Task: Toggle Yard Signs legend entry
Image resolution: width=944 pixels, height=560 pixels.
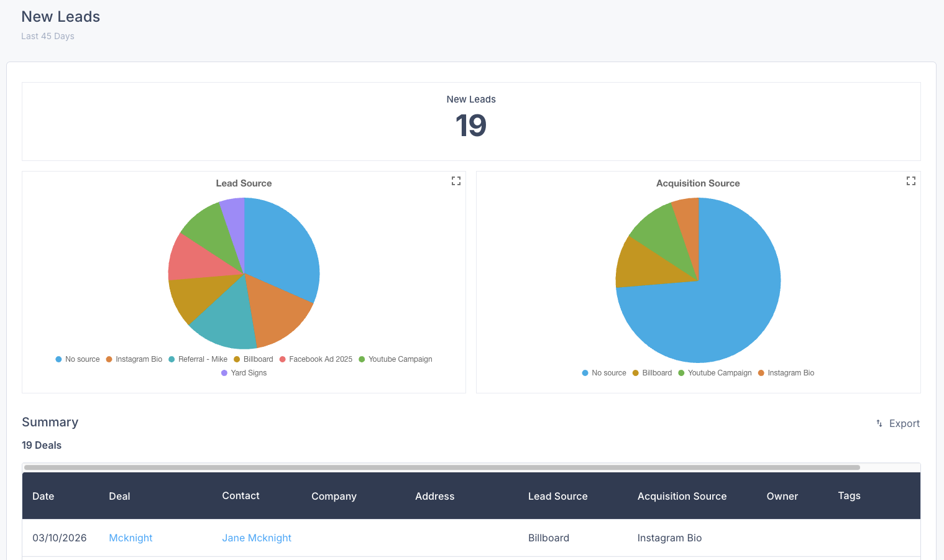Action: click(x=244, y=373)
